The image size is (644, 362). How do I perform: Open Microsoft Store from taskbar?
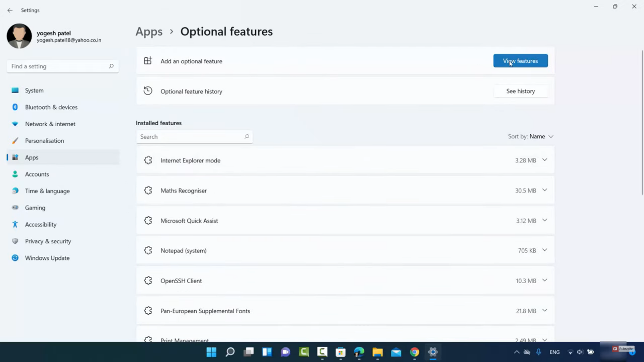341,352
